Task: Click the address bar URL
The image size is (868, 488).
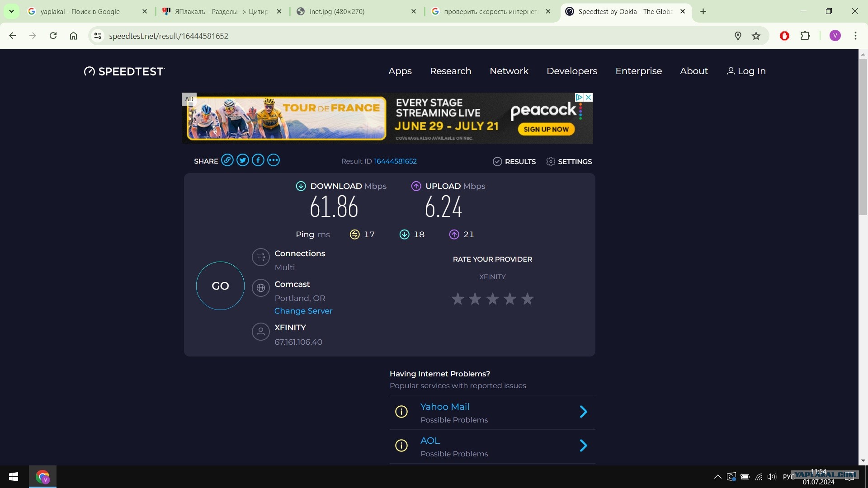Action: pos(169,36)
